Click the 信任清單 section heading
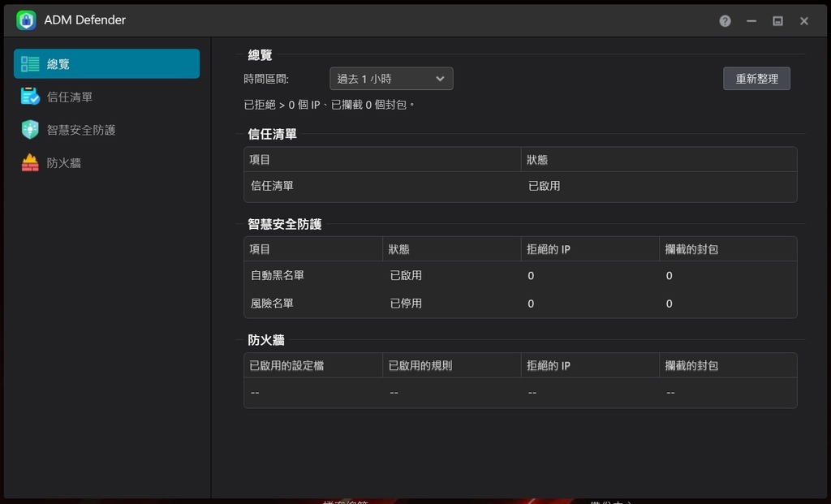831x504 pixels. (272, 134)
